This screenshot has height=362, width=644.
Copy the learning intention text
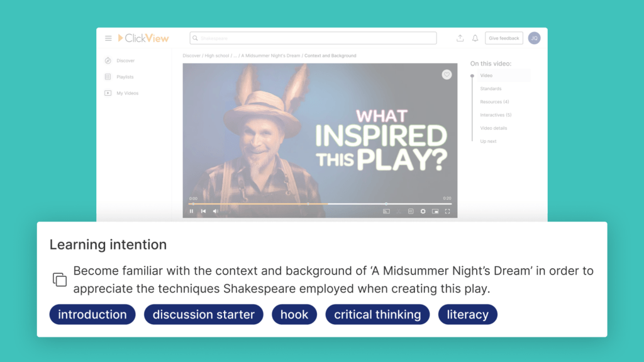point(60,280)
